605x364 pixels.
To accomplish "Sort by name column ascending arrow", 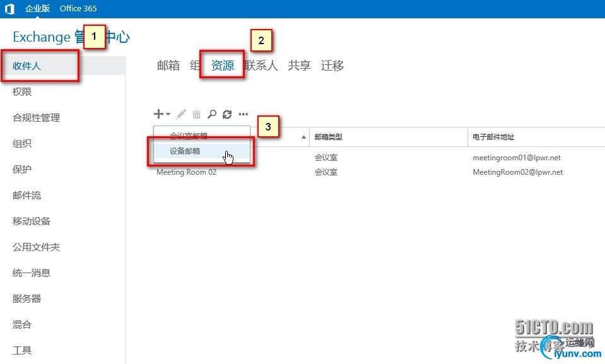I will 303,137.
